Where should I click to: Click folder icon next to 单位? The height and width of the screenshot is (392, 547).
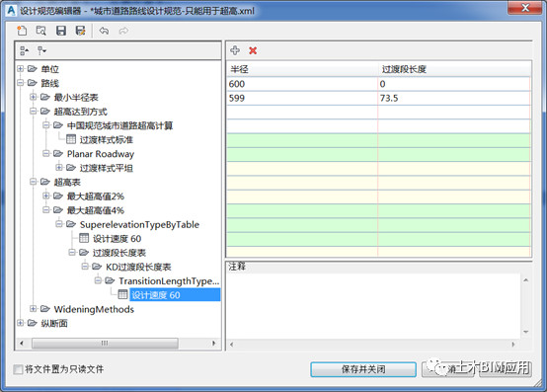[33, 69]
